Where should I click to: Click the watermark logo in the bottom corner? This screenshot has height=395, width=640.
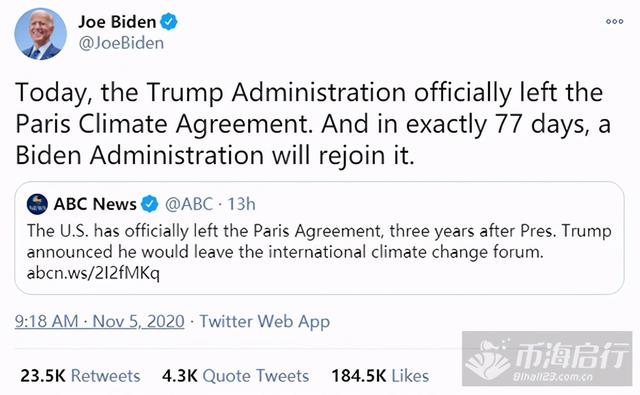click(x=547, y=358)
